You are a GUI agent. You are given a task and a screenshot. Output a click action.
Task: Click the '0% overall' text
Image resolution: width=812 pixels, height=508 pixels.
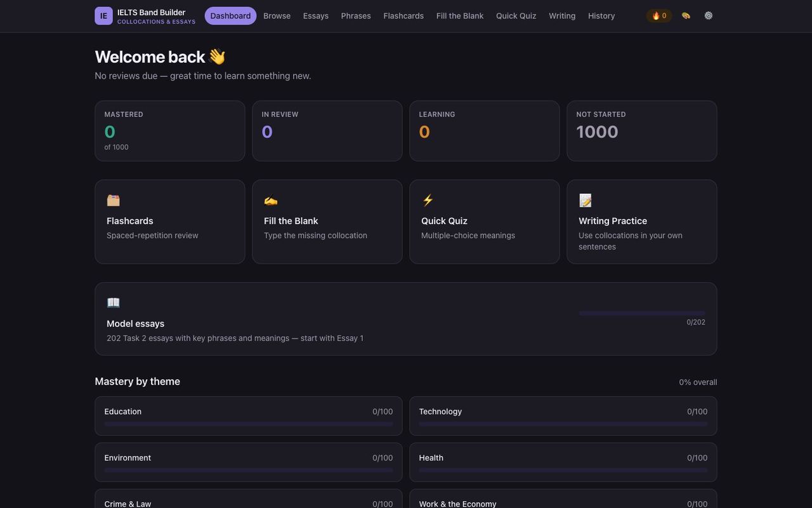click(698, 382)
